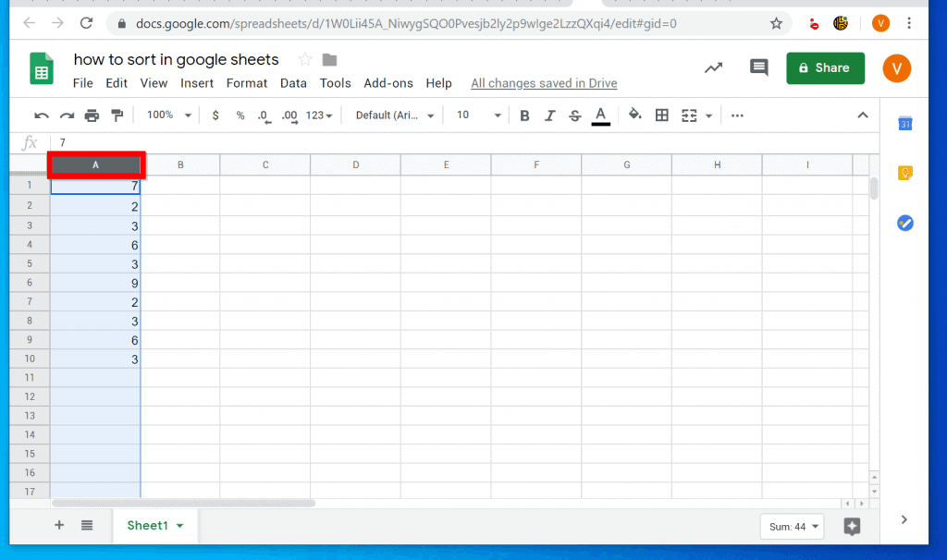Open the Sheets home logo

pyautogui.click(x=42, y=68)
